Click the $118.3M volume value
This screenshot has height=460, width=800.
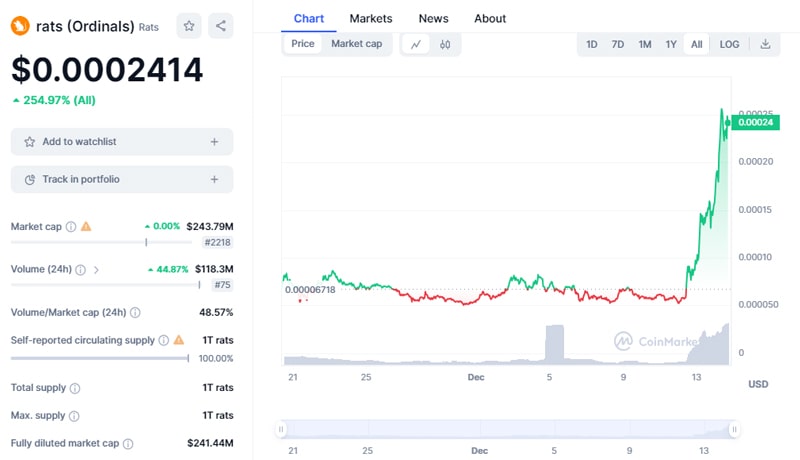pyautogui.click(x=214, y=269)
